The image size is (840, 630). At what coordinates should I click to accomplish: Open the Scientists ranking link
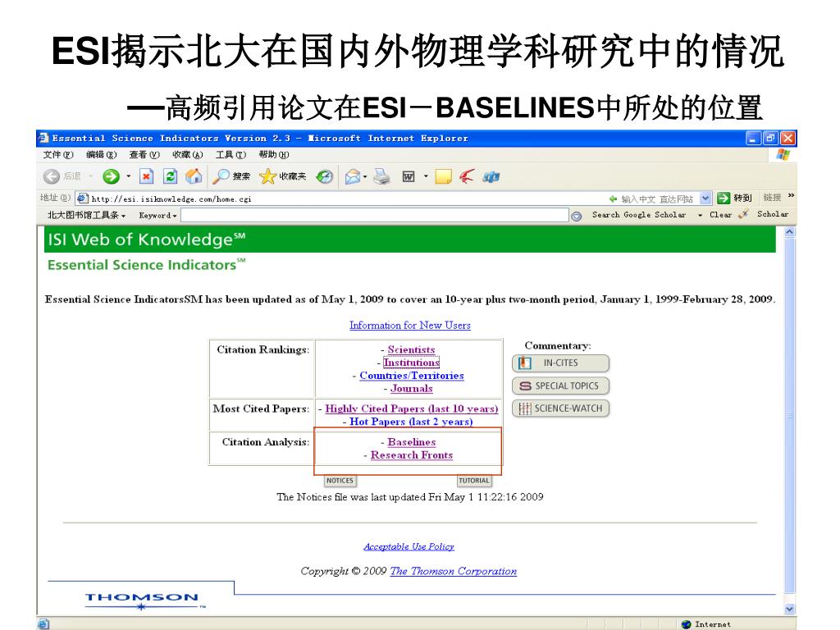click(x=411, y=349)
